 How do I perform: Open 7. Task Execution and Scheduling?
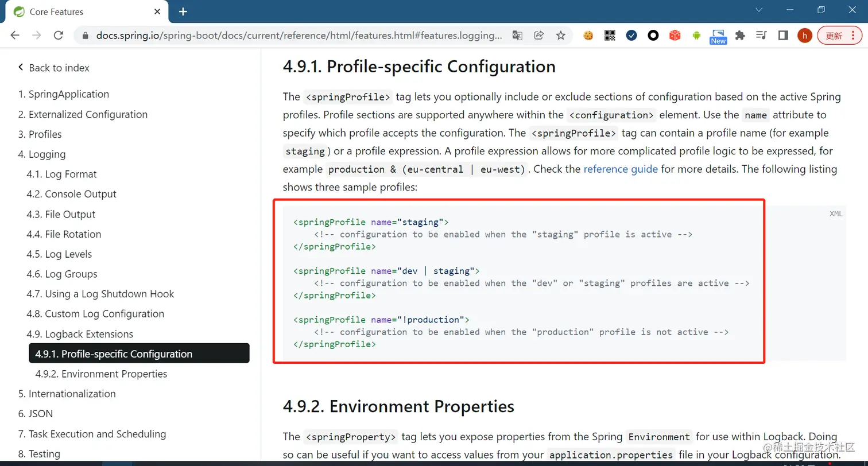[92, 434]
